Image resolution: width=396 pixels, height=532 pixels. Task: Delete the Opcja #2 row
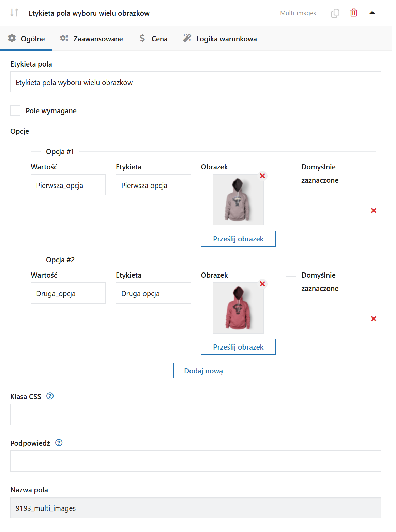(374, 319)
